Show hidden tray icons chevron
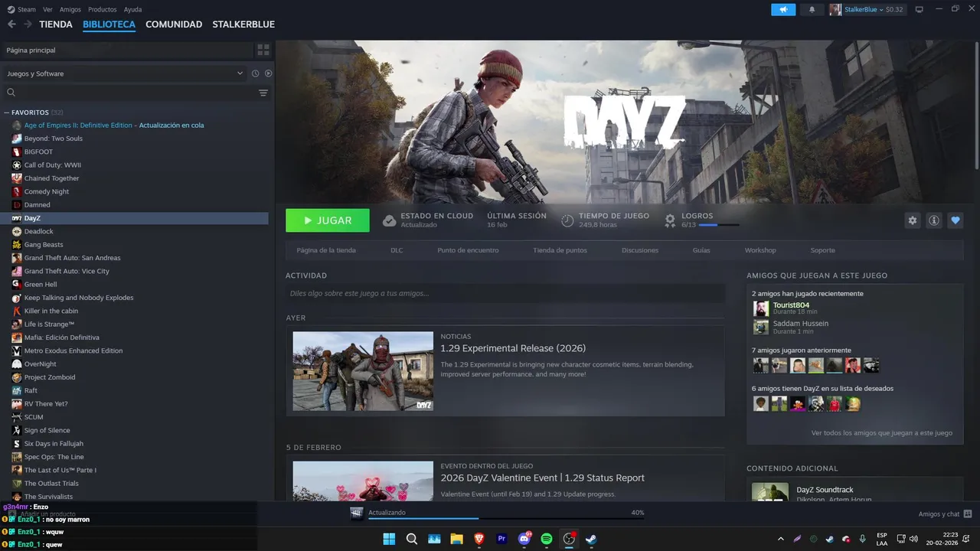Viewport: 980px width, 551px height. coord(780,539)
